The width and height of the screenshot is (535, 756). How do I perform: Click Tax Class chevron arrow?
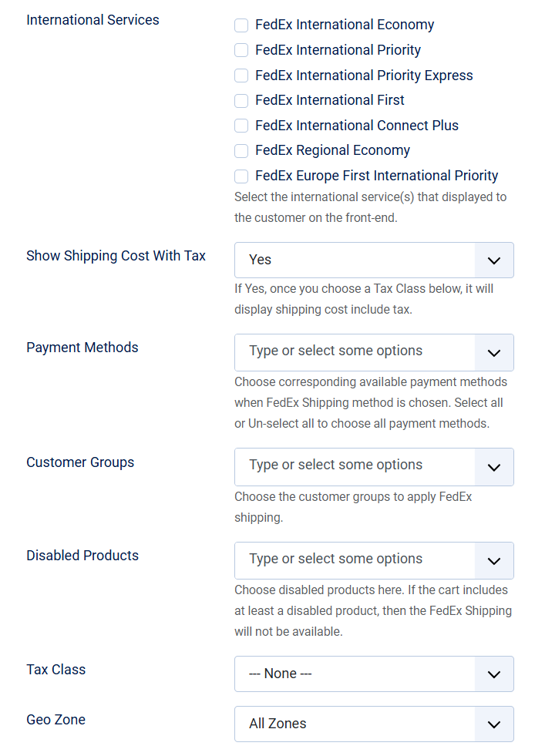click(x=494, y=674)
